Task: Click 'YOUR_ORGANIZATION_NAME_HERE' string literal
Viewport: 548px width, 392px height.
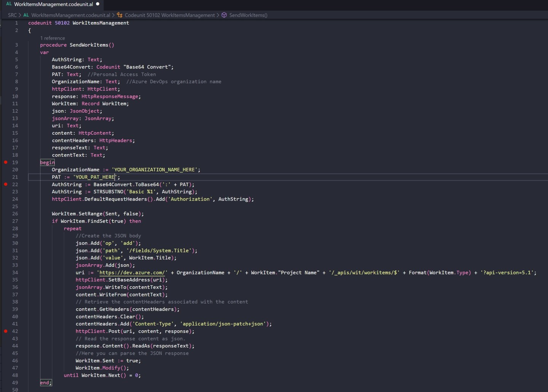Action: [155, 170]
